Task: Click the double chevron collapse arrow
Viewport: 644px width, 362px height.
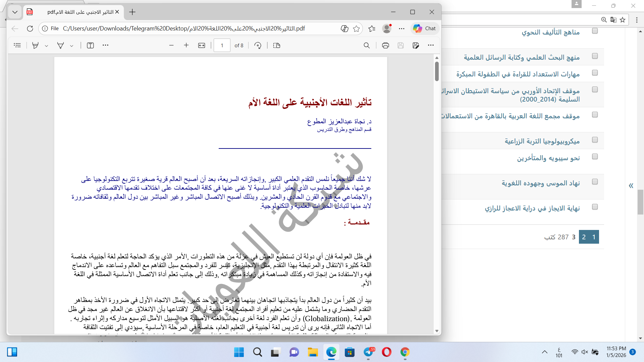Action: (x=631, y=186)
